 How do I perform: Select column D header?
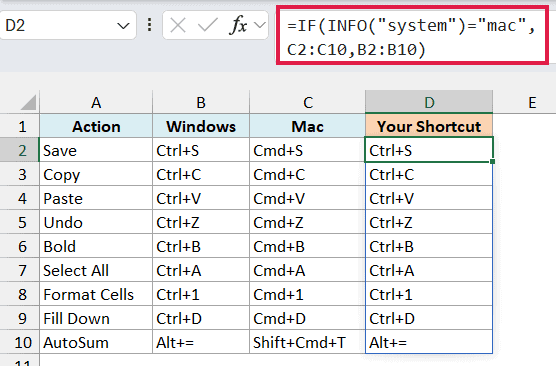tap(429, 102)
